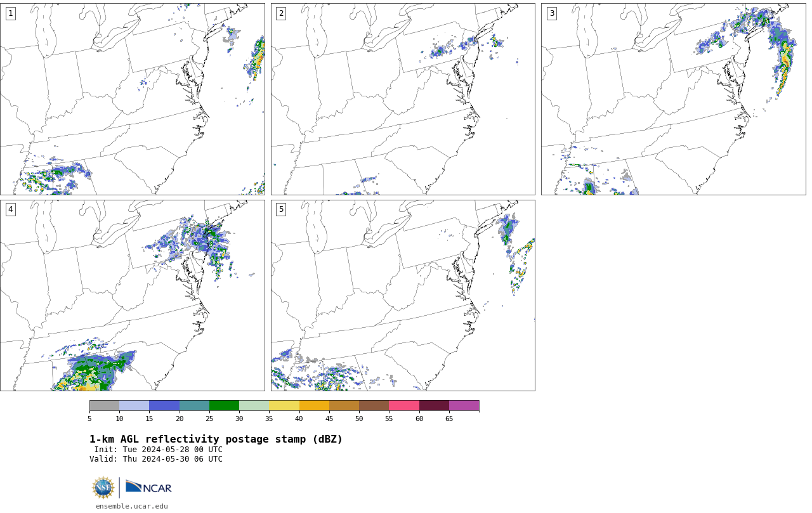
Task: Click the NCAR logo
Action: click(148, 487)
